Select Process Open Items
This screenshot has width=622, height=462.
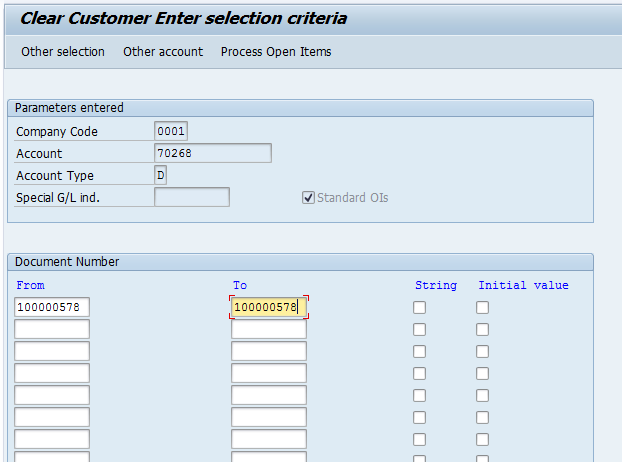[x=276, y=52]
